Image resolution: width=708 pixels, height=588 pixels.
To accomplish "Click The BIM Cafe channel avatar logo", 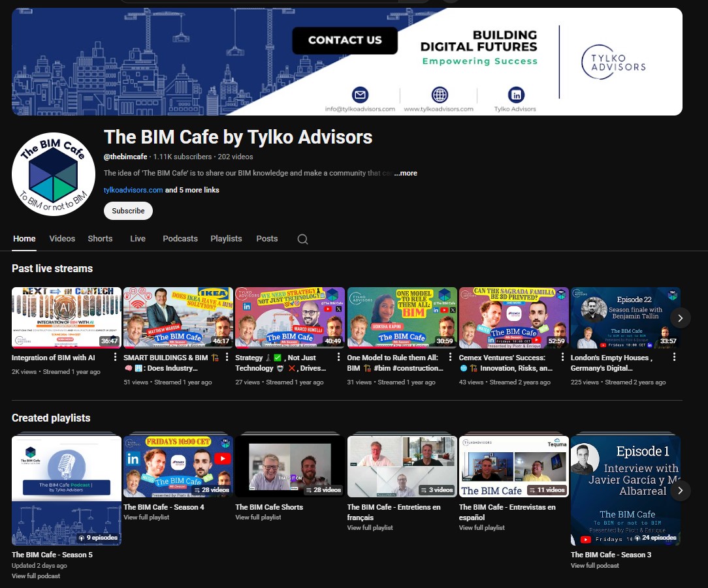I will [x=53, y=174].
